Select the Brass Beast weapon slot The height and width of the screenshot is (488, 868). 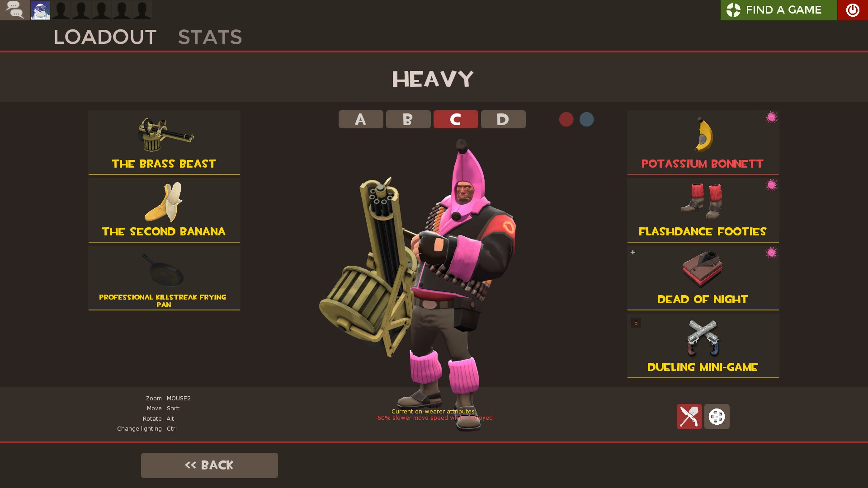[x=164, y=142]
